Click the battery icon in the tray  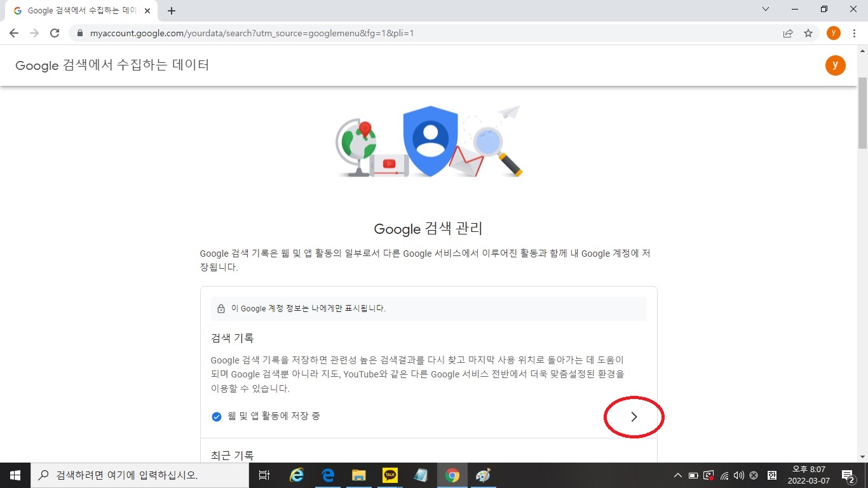pos(693,475)
